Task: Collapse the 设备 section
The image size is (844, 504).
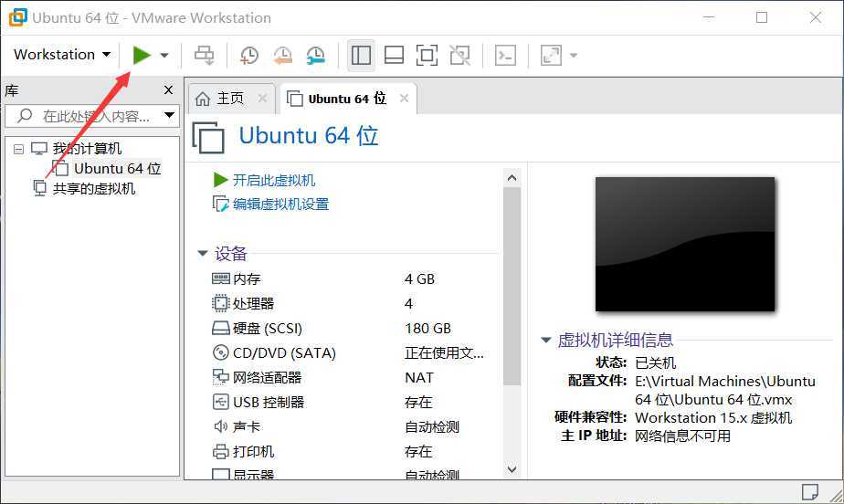Action: 203,253
